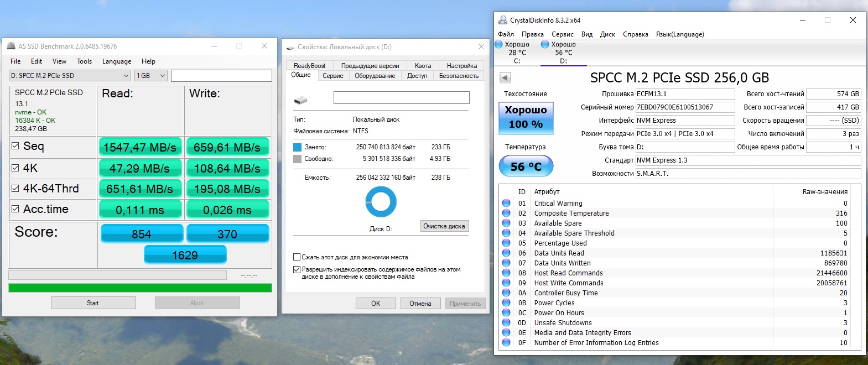Click the total score value 1629

click(x=185, y=255)
